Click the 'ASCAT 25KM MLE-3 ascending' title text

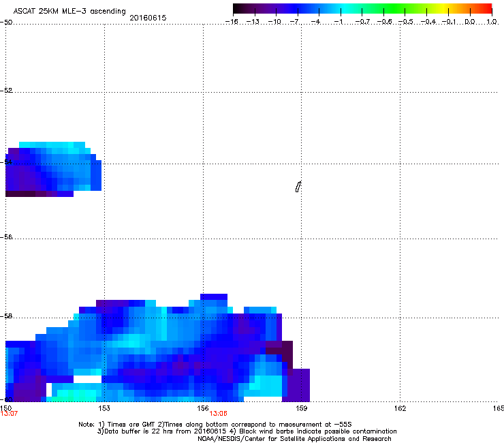tap(69, 11)
